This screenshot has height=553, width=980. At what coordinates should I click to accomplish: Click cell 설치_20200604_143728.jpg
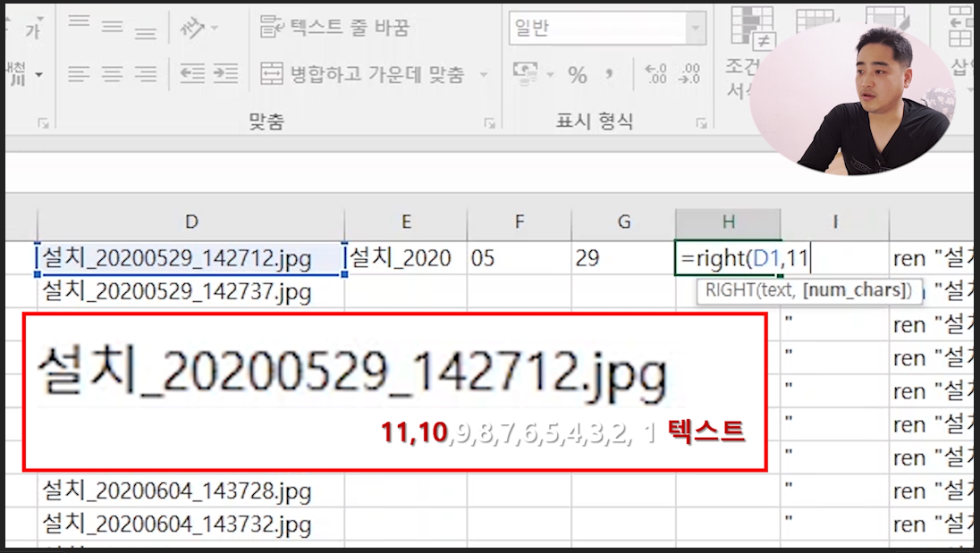point(190,491)
